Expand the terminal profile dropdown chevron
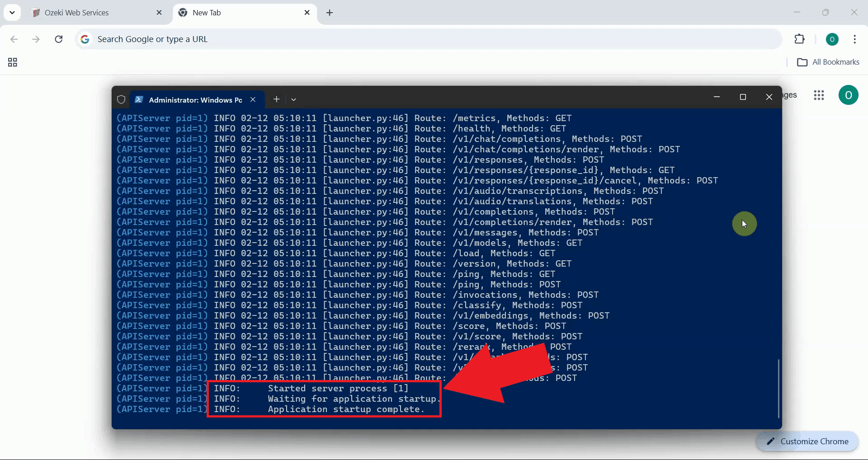The height and width of the screenshot is (460, 868). coord(293,99)
